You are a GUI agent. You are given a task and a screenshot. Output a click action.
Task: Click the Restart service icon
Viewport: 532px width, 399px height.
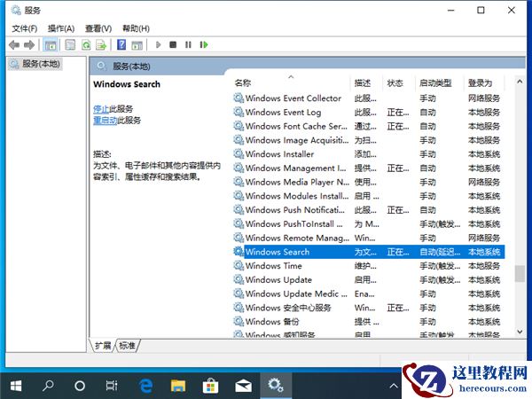coord(204,45)
